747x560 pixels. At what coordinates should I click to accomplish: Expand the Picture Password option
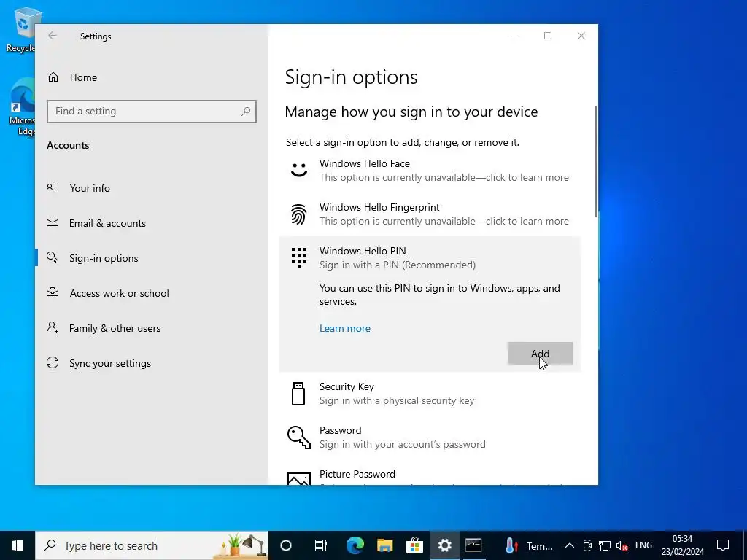click(x=430, y=476)
